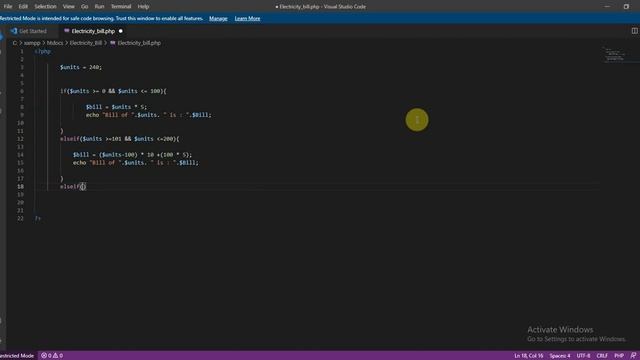Change encoding via UTF-8 status item
The width and height of the screenshot is (640, 360).
coord(583,356)
